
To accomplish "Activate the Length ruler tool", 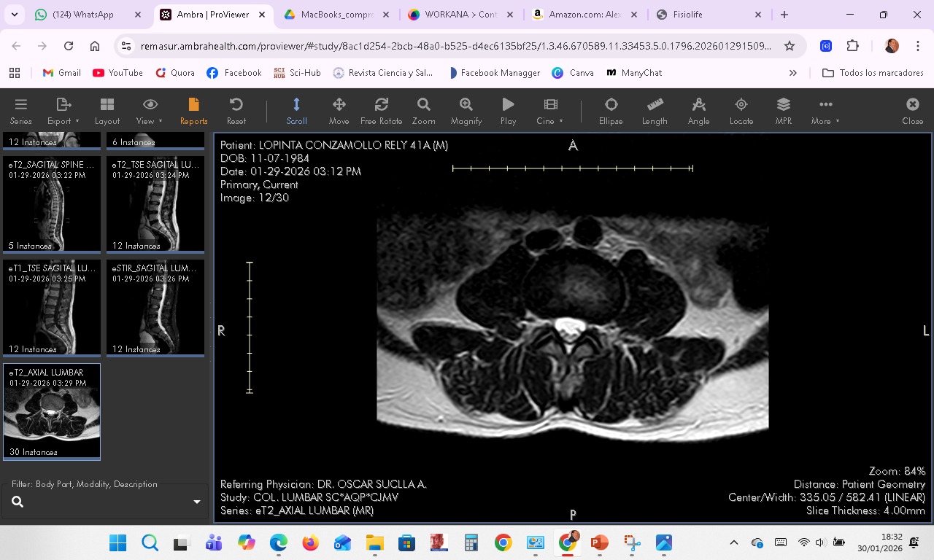I will click(655, 111).
